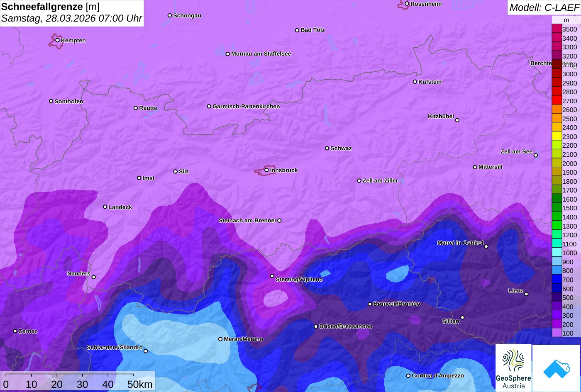Click the Lienz location marker dot
This screenshot has width=581, height=392.
pyautogui.click(x=526, y=294)
